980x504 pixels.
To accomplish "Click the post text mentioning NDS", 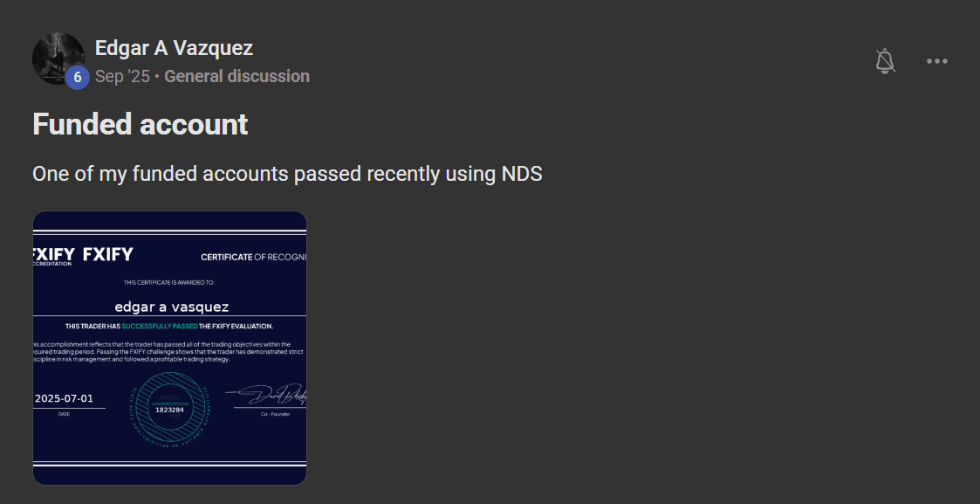I will pyautogui.click(x=287, y=174).
